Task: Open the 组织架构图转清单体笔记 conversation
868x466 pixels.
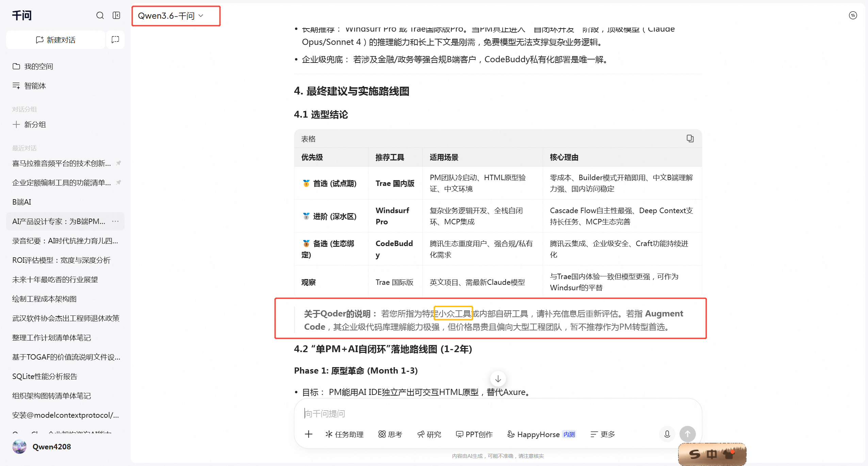Action: [x=65, y=396]
